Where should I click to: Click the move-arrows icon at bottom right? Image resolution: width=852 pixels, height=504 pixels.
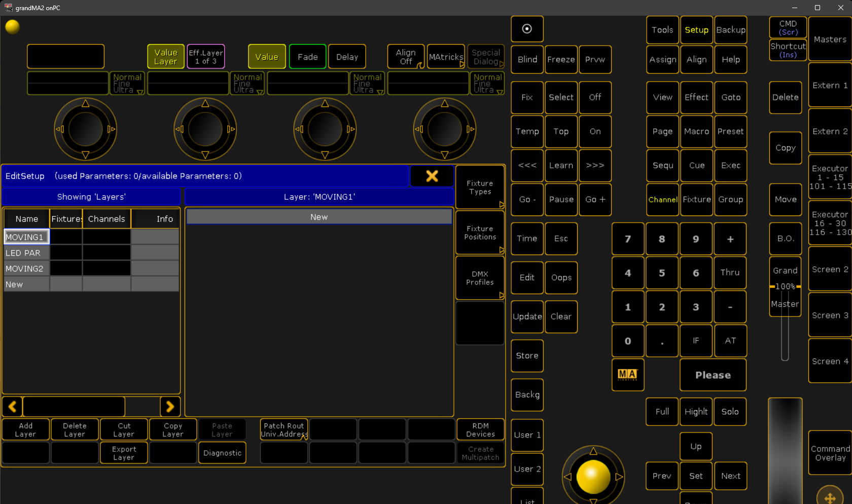[830, 497]
